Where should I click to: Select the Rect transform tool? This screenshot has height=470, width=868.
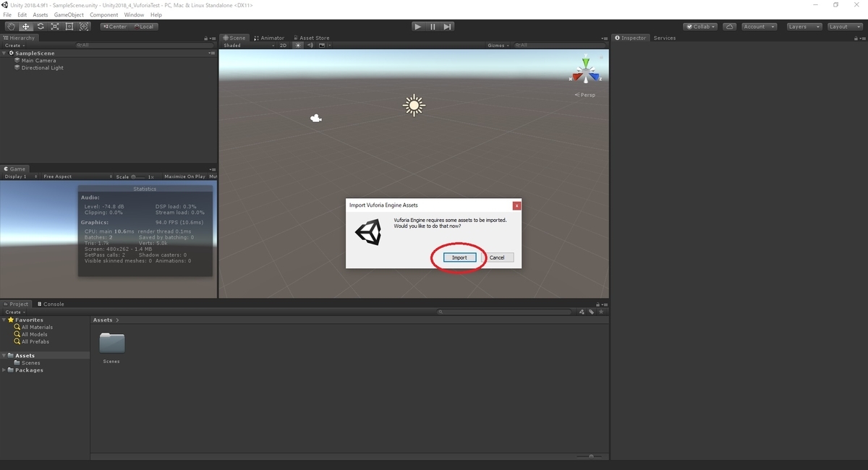(x=69, y=27)
